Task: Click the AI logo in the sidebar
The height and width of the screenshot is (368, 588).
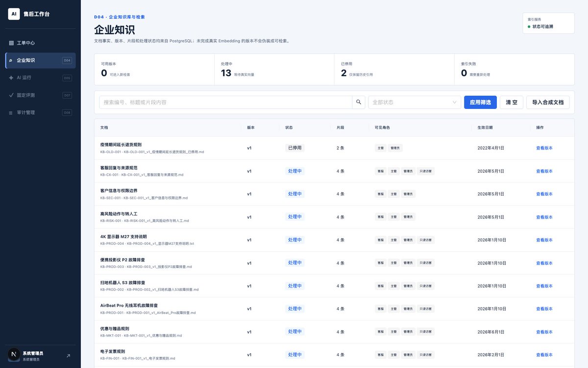Action: [14, 14]
